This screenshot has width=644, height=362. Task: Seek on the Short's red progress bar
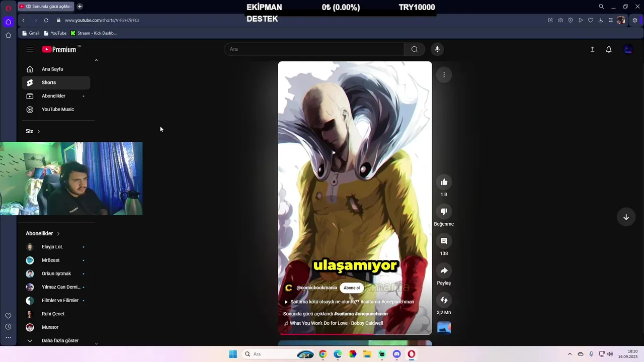pyautogui.click(x=355, y=334)
